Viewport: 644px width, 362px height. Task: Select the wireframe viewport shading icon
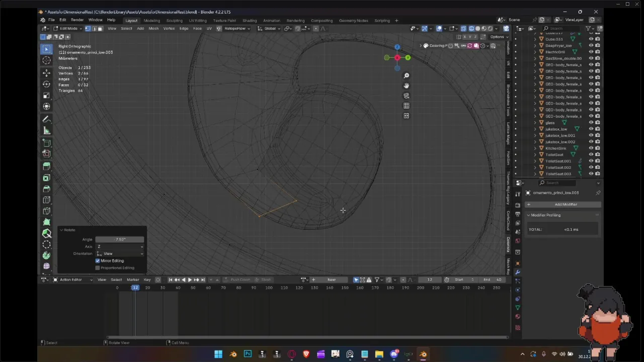[x=471, y=29]
